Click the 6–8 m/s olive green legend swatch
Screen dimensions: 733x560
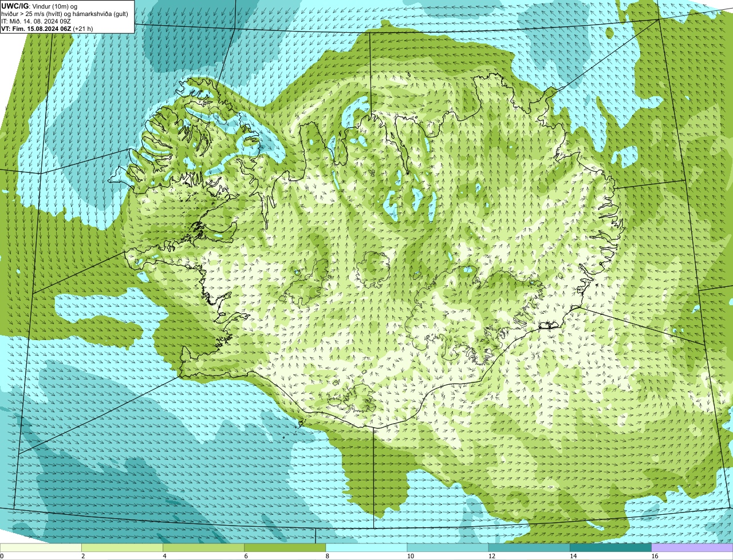pos(285,547)
